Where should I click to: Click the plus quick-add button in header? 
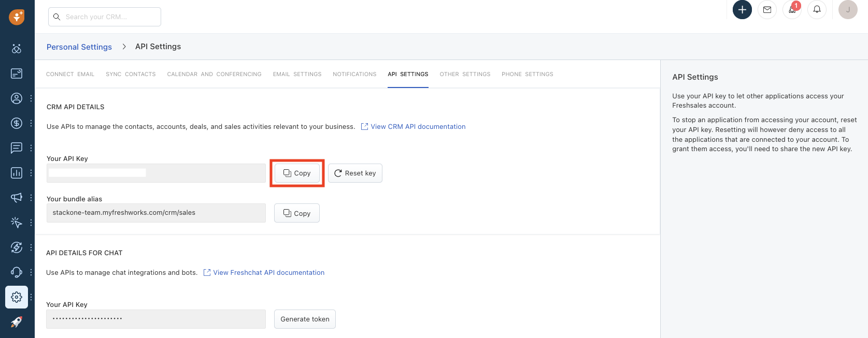(x=742, y=10)
